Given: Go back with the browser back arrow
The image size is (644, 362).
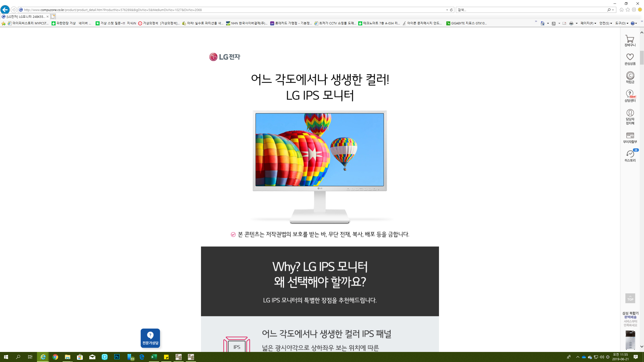Looking at the screenshot, I should point(5,10).
